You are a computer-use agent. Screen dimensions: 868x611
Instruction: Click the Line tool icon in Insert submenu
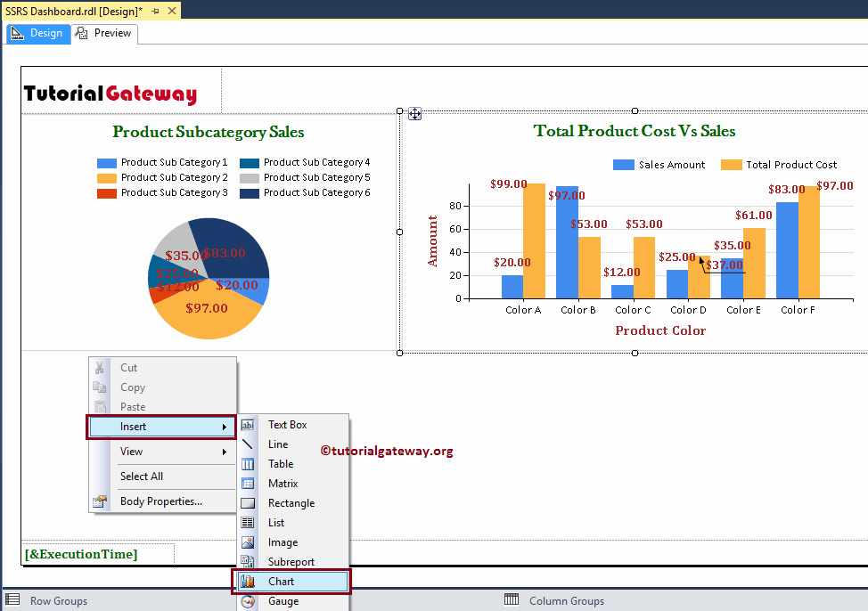coord(248,444)
